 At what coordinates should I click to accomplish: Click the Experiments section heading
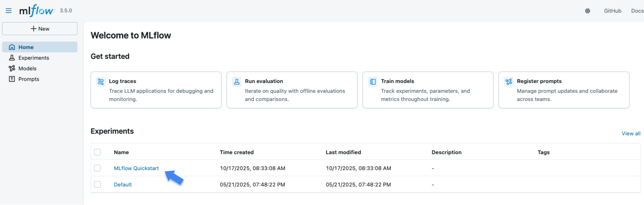(112, 131)
